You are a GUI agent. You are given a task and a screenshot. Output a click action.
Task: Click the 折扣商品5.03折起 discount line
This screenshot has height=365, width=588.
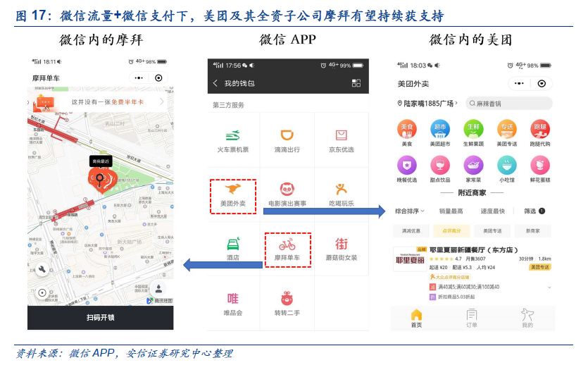(x=452, y=297)
